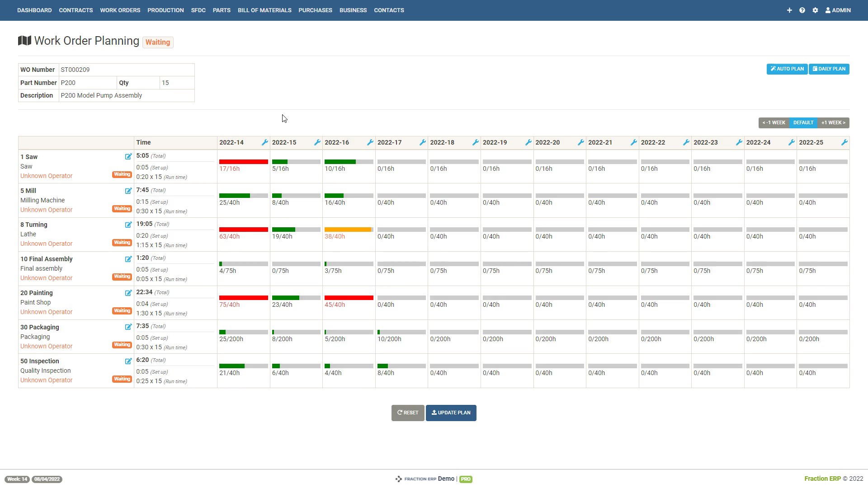Open the Bill of Materials menu
Image resolution: width=868 pixels, height=488 pixels.
pos(264,10)
